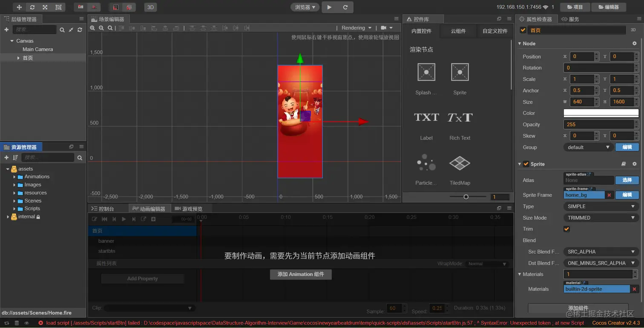Image resolution: width=644 pixels, height=328 pixels.
Task: Click the Atlas 选择 button
Action: (627, 180)
